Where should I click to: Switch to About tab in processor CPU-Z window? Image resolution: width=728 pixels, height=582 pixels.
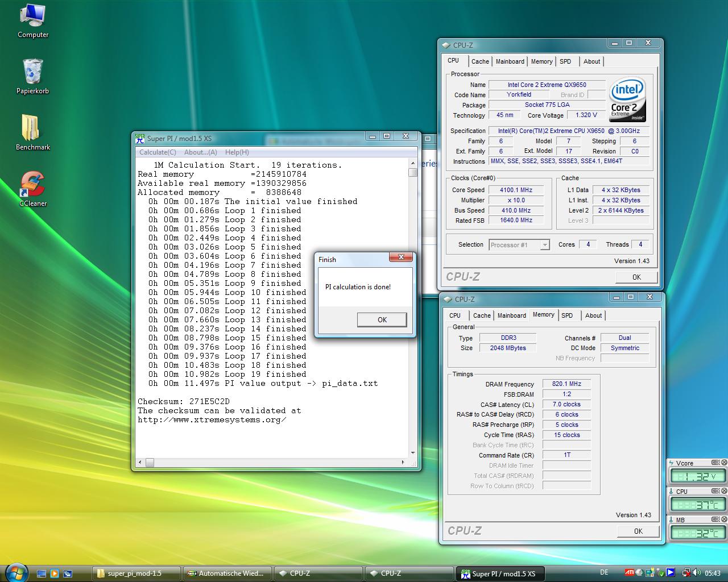[591, 61]
